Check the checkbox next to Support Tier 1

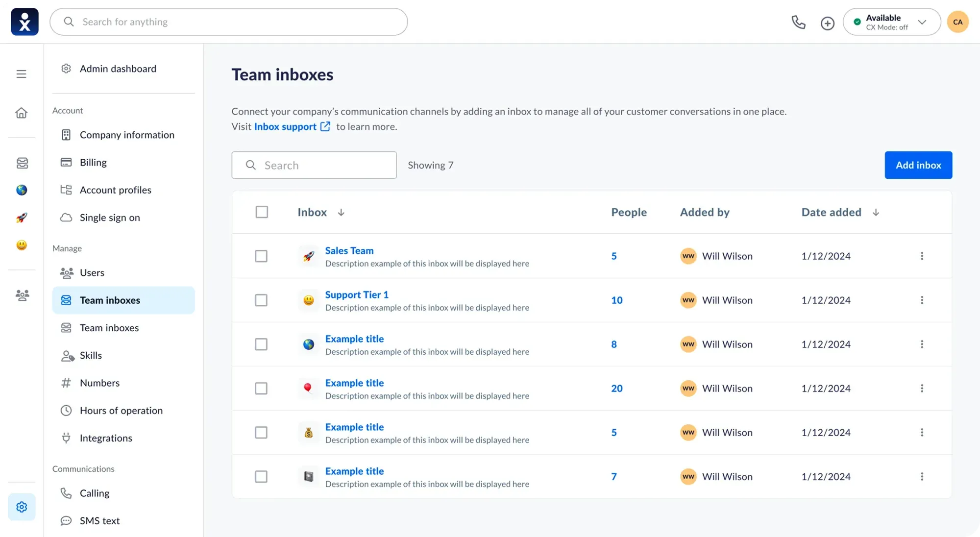pos(262,300)
